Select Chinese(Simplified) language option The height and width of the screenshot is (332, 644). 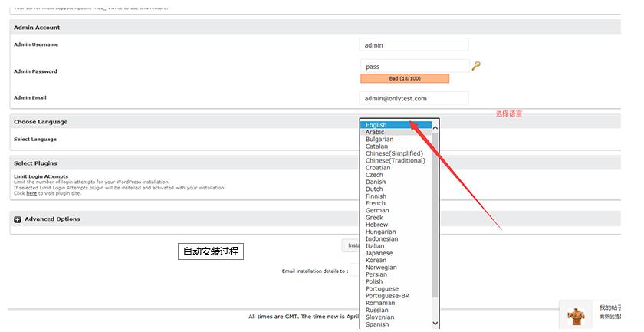click(396, 153)
